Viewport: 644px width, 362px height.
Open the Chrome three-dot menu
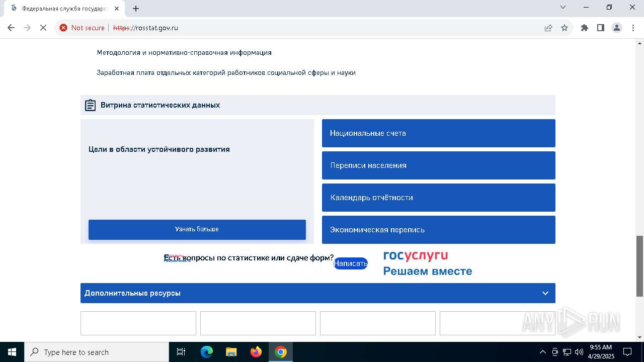[x=633, y=28]
